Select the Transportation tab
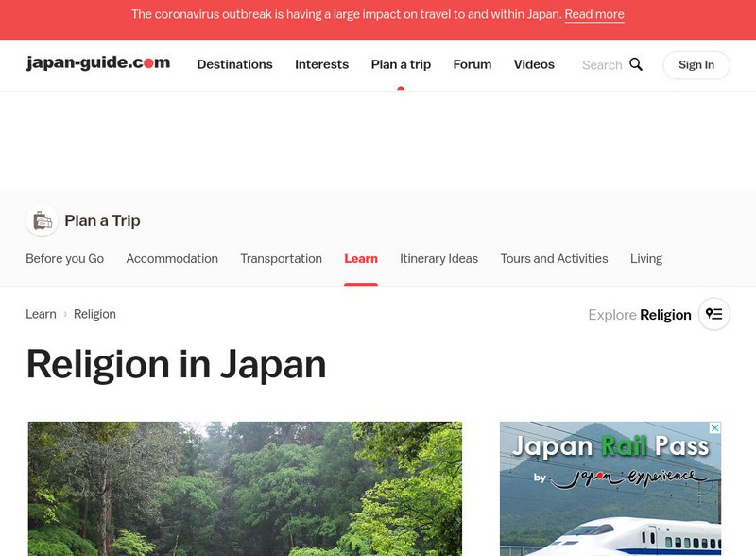Viewport: 756px width, 556px height. (x=281, y=258)
